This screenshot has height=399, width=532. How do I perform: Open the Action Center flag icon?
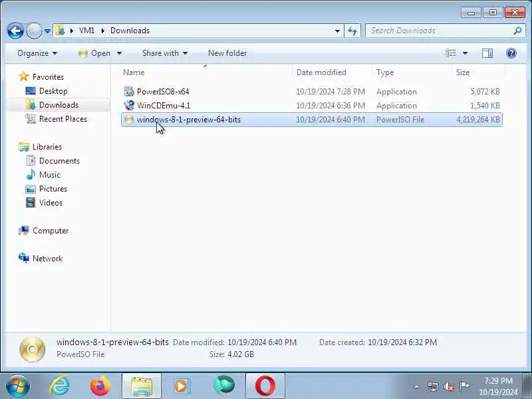tap(464, 386)
